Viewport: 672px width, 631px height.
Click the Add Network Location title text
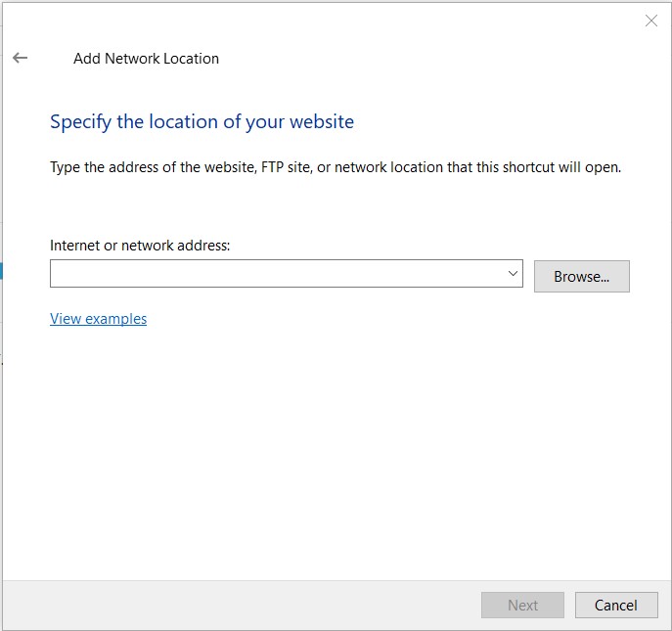tap(146, 59)
